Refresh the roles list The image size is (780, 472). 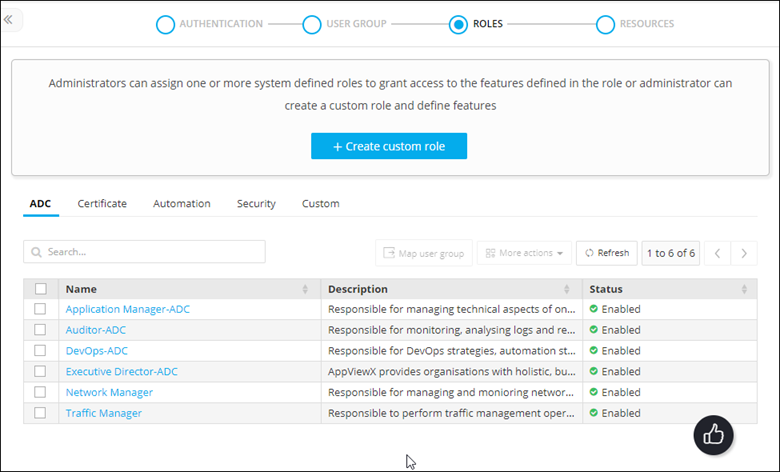(x=607, y=253)
